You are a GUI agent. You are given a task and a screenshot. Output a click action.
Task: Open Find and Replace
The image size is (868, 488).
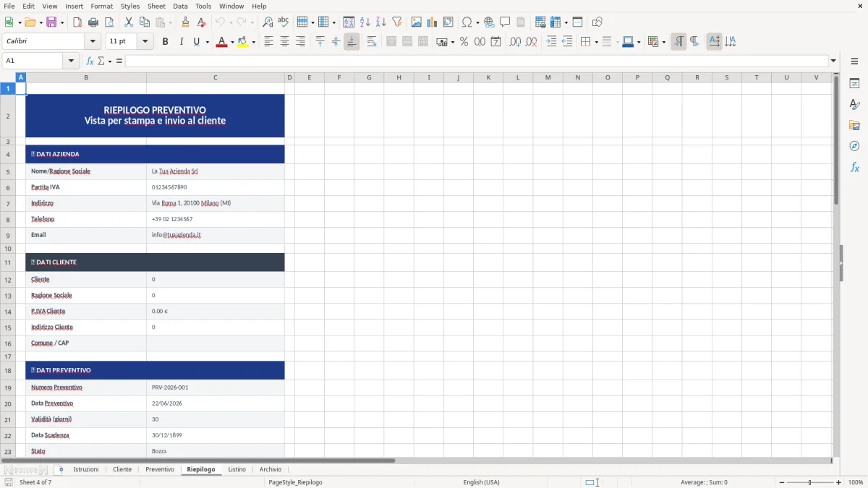pyautogui.click(x=268, y=22)
